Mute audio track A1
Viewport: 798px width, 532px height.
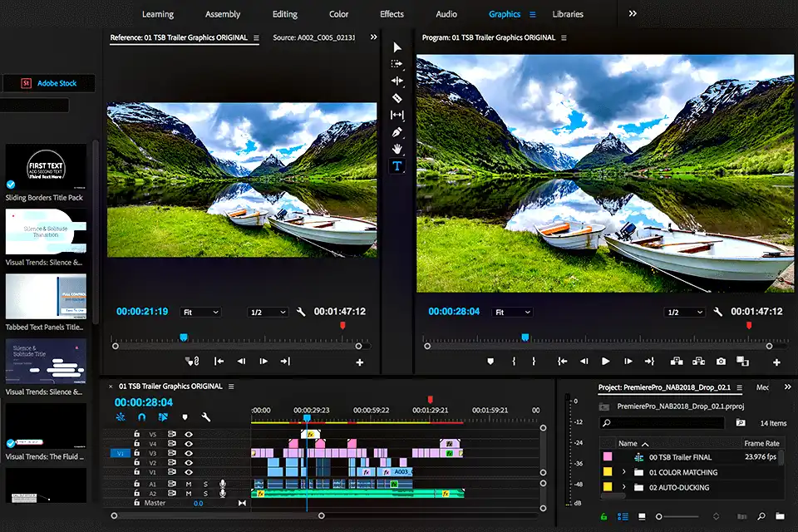[x=189, y=484]
